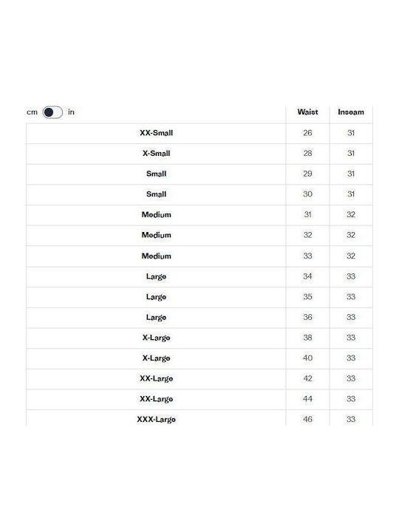Viewport: 399px width, 532px height.
Task: Select the in unit label
Action: (71, 112)
